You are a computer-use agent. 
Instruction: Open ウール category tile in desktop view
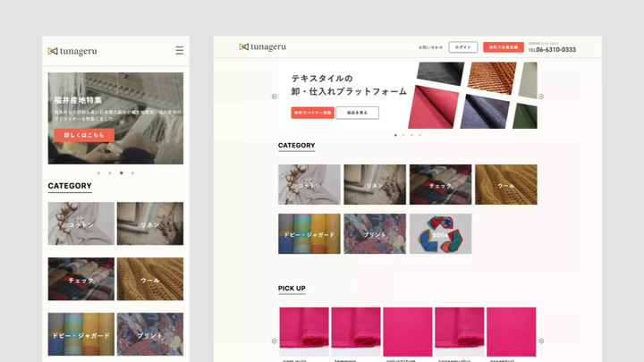506,185
